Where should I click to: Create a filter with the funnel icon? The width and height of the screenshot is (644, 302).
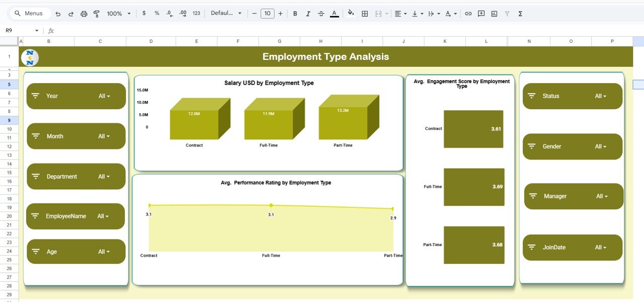click(x=507, y=13)
